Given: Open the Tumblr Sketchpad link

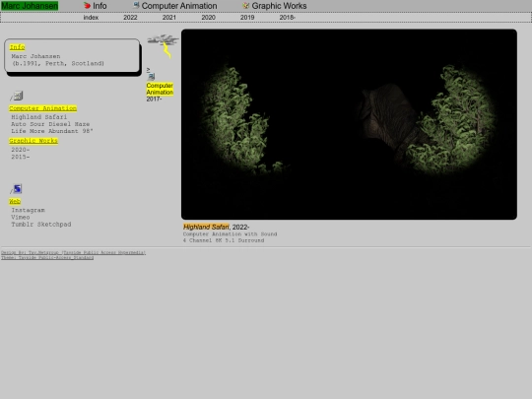Looking at the screenshot, I should (41, 225).
